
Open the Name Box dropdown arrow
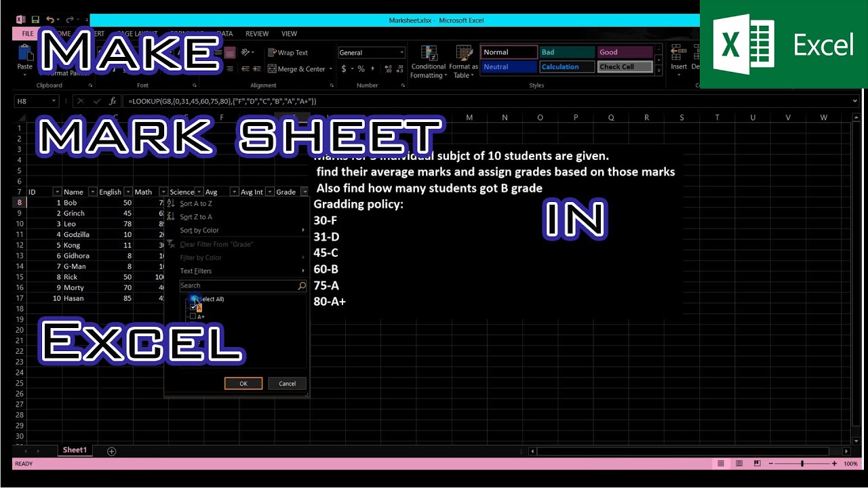54,101
